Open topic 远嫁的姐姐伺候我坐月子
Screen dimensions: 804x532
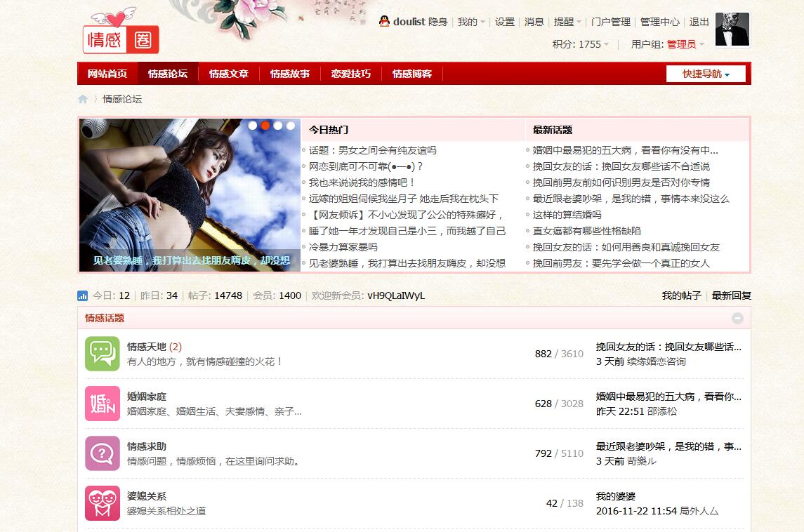coord(404,199)
